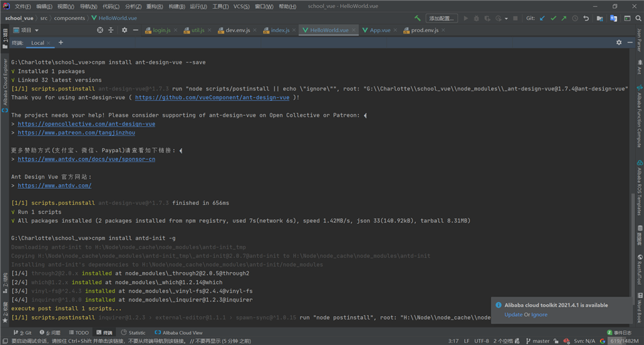The width and height of the screenshot is (644, 345).
Task: Open project view settings gear
Action: click(x=125, y=30)
